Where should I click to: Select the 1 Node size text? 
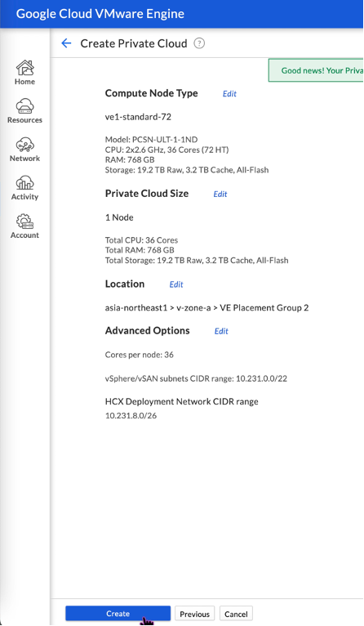[x=119, y=217]
